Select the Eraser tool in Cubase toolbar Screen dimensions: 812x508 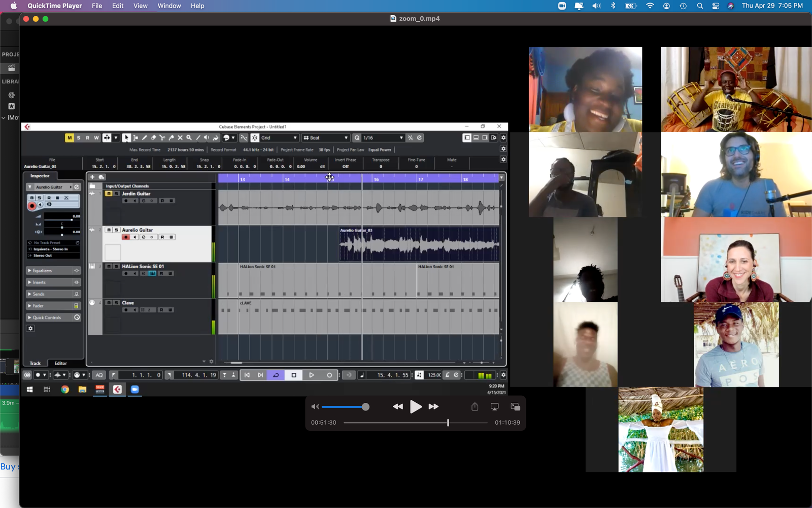pos(153,138)
